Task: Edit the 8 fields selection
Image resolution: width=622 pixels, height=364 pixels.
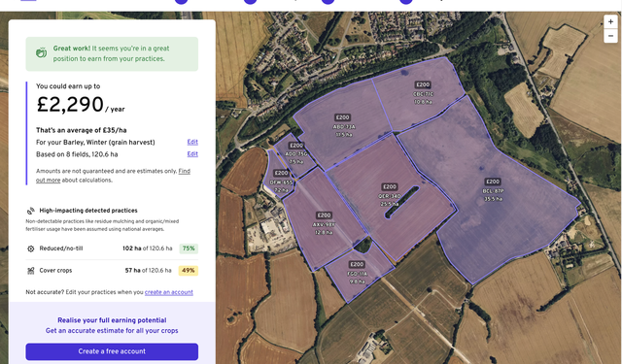Action: [x=192, y=154]
